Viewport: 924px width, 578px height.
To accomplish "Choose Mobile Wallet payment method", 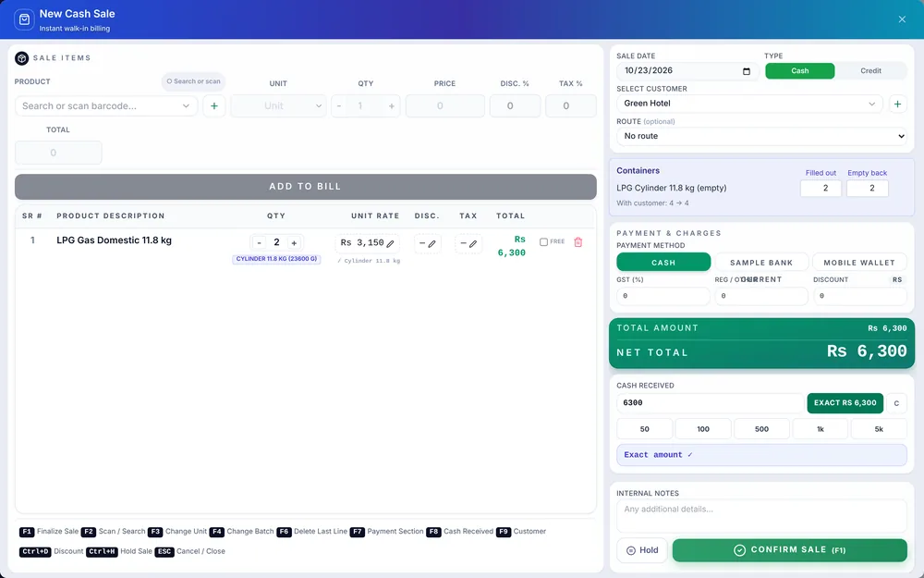I will coord(859,263).
